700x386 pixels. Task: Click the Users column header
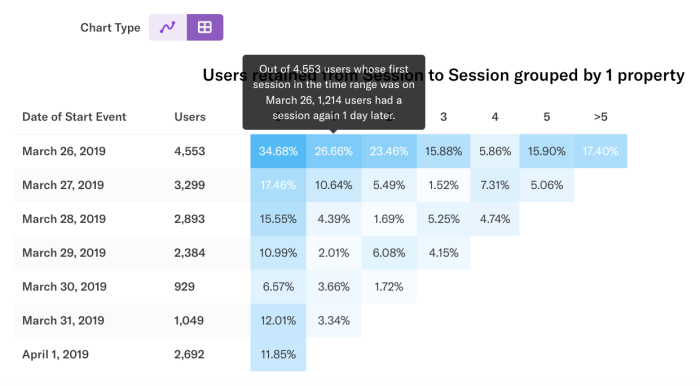(x=190, y=117)
